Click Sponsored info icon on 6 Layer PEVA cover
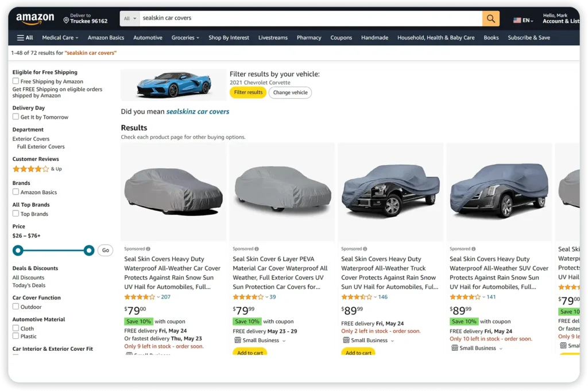This screenshot has width=588, height=391. tap(257, 249)
